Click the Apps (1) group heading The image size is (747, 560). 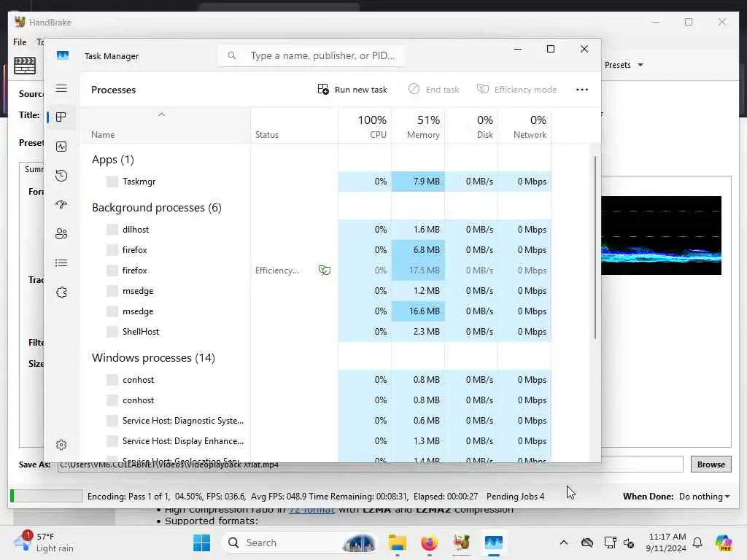click(113, 160)
